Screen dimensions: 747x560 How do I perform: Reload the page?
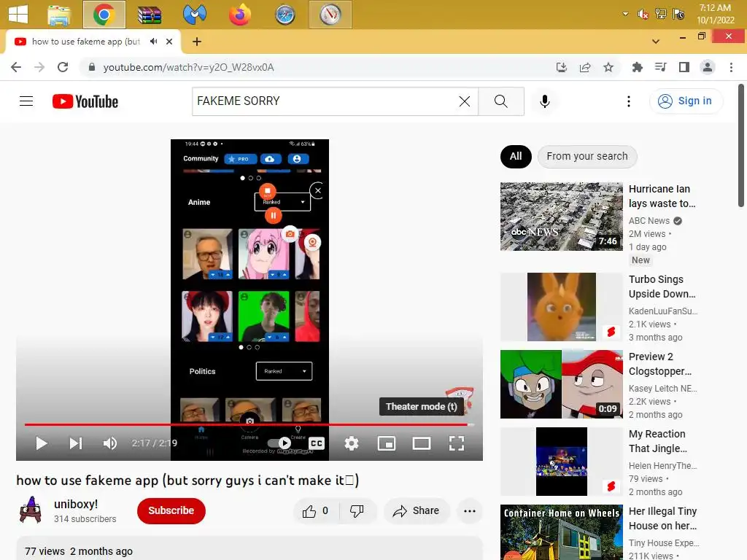click(x=63, y=67)
